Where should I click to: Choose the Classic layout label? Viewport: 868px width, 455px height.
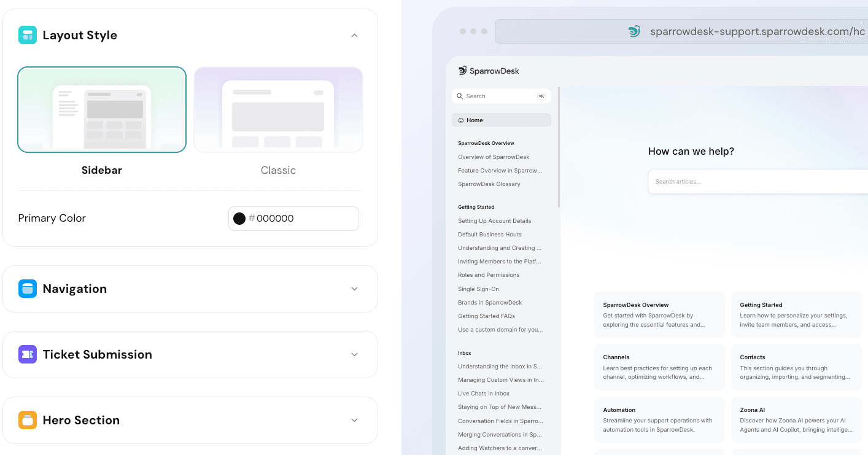[x=278, y=170]
